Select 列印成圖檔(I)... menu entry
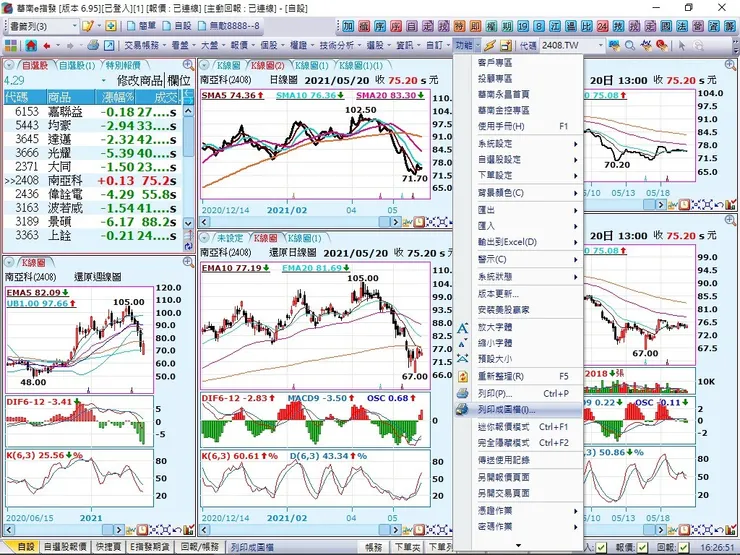Image resolution: width=740 pixels, height=555 pixels. click(518, 410)
